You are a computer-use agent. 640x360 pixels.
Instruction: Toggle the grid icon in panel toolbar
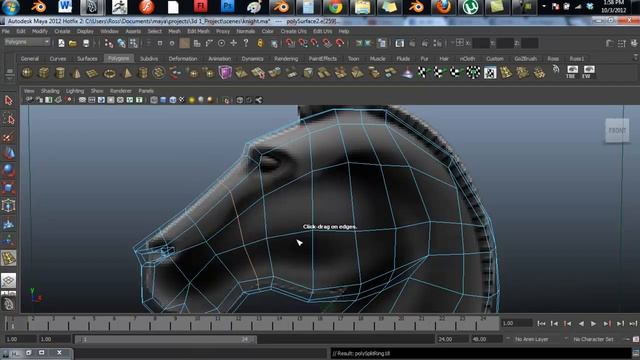click(82, 100)
